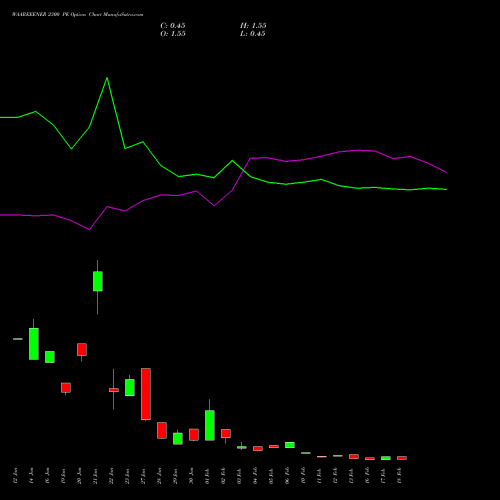The height and width of the screenshot is (500, 500).
Task: Click the '17 Feb' date label
Action: tap(383, 476)
